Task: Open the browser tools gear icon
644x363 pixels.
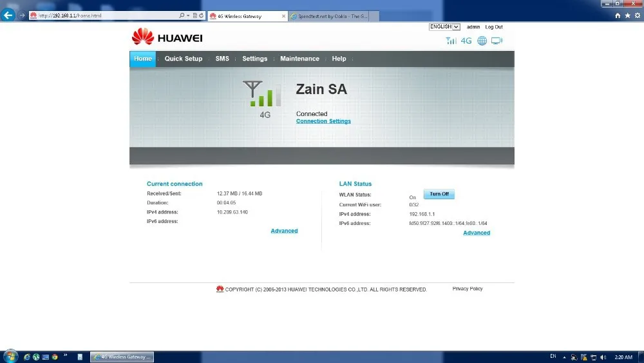Action: tap(638, 15)
